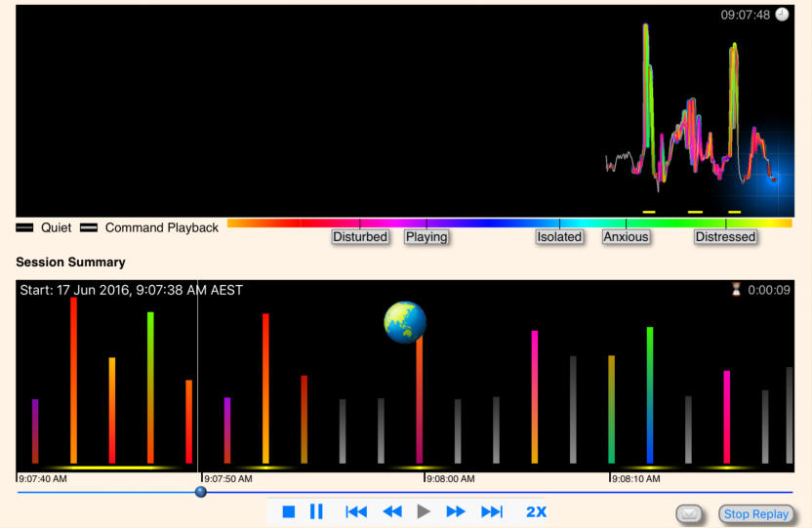This screenshot has height=528, width=812.
Task: Click the clock icon beside 09:07:48
Action: coord(782,16)
